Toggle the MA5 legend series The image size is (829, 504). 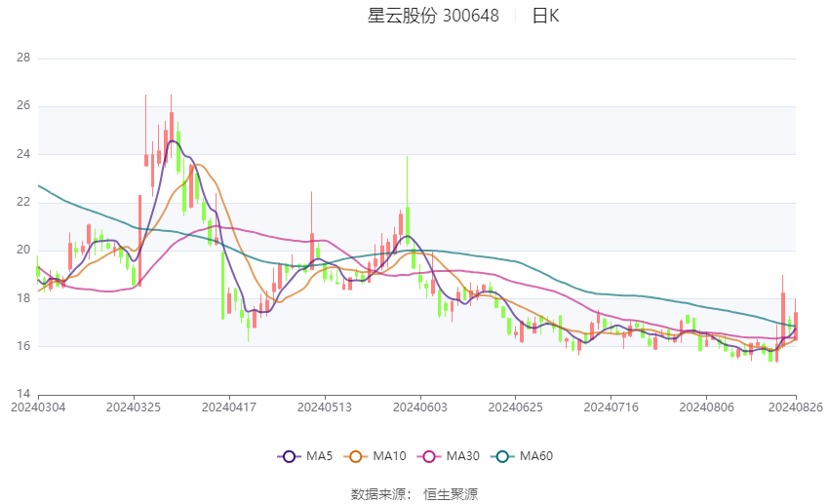[x=305, y=456]
